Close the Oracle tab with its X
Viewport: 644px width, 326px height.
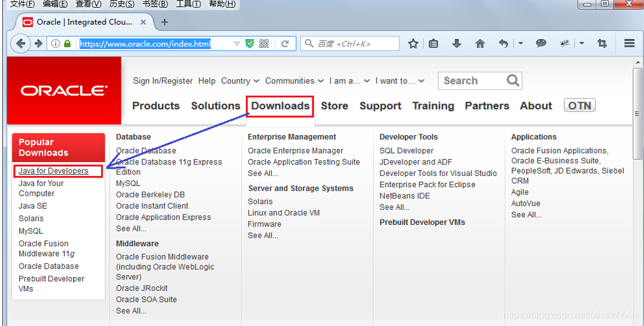point(143,22)
